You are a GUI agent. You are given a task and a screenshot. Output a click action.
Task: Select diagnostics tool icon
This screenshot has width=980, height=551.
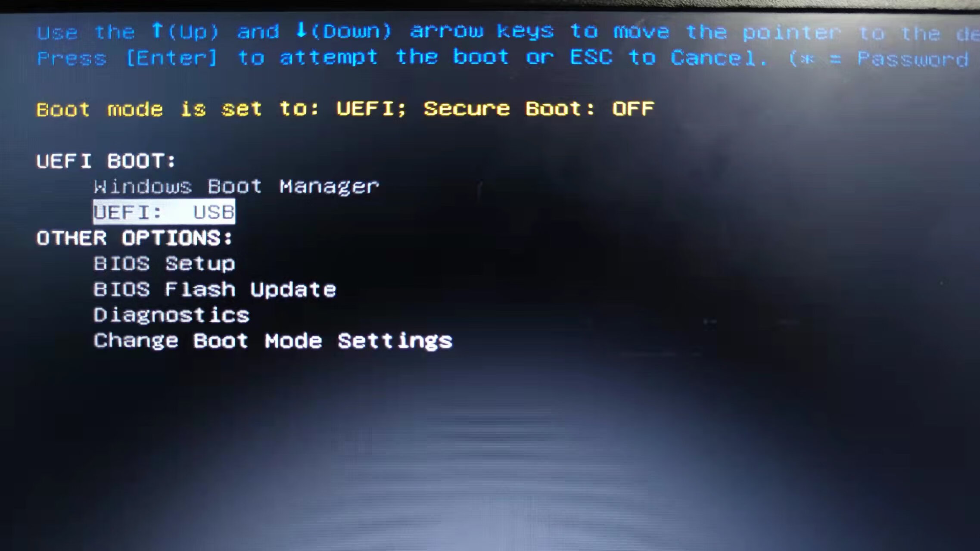(x=170, y=314)
